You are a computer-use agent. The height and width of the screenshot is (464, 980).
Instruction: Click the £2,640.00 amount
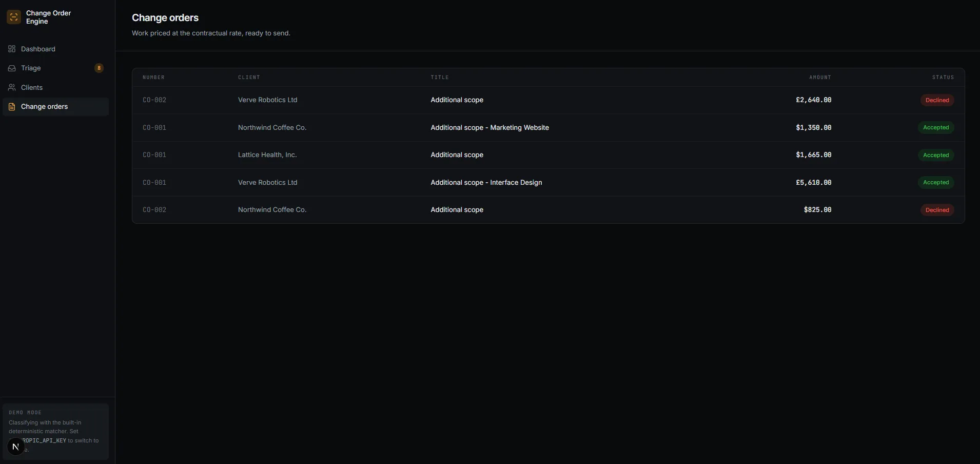[813, 100]
